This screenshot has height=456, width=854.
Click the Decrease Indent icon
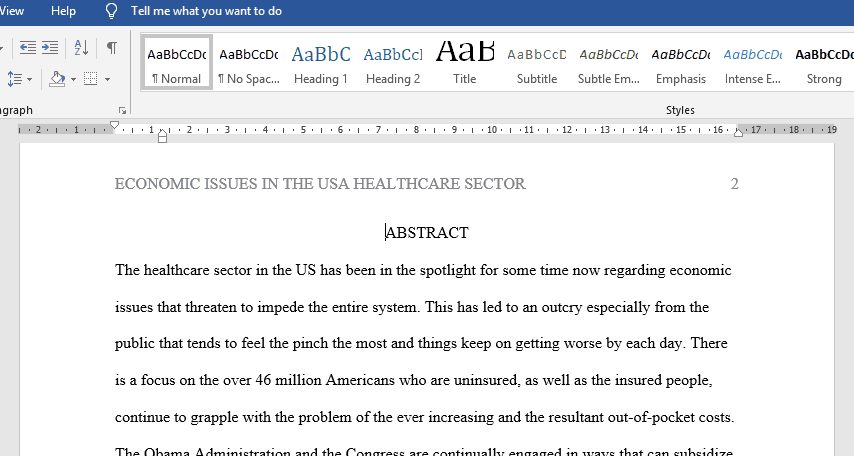(x=28, y=48)
